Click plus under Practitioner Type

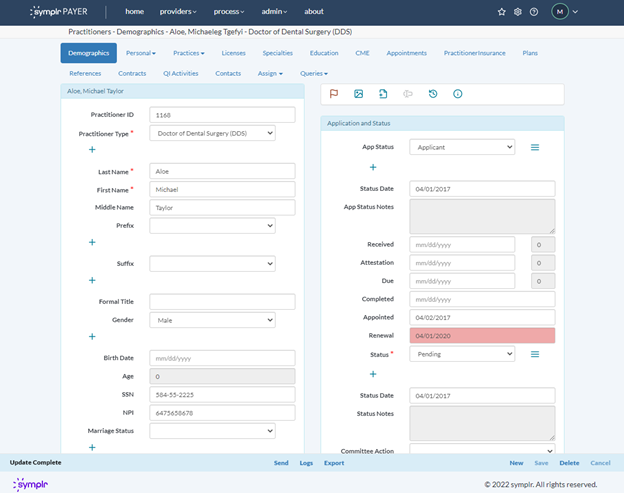click(92, 150)
